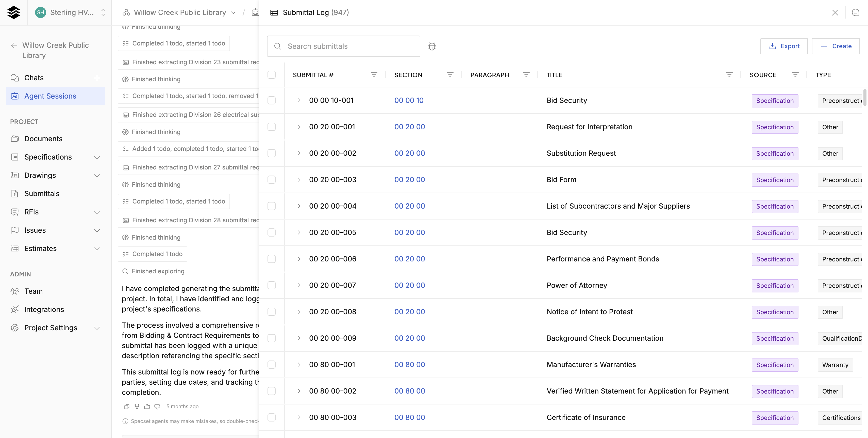Check the row for 00 20 00-004

[271, 206]
